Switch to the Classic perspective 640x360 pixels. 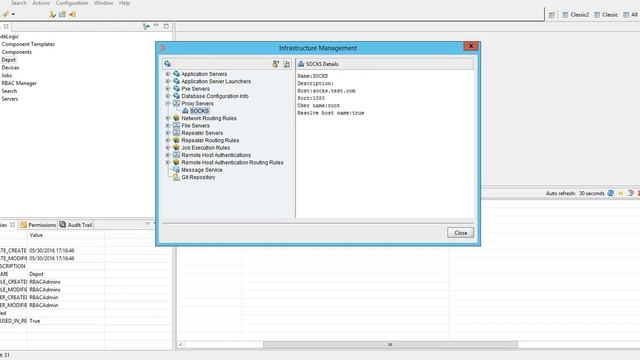(x=606, y=15)
